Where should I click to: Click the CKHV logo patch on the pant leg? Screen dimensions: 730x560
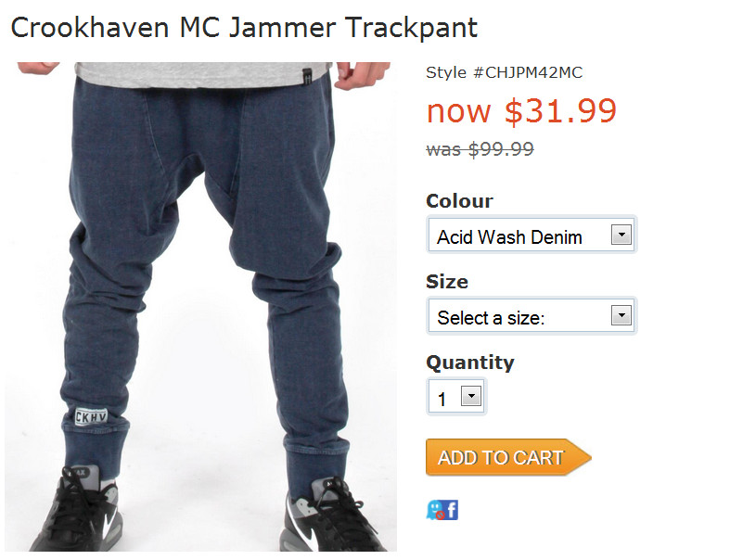pos(91,416)
